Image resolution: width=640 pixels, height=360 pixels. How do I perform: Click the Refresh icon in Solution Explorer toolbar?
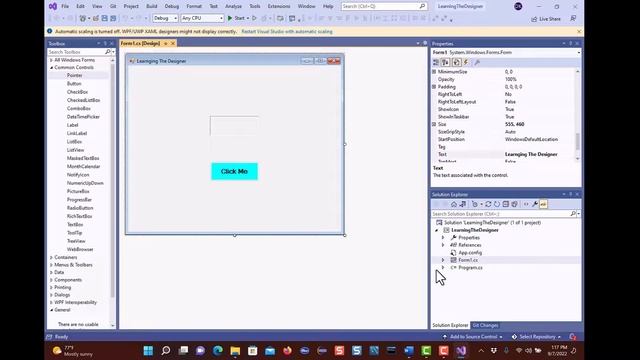coord(497,204)
